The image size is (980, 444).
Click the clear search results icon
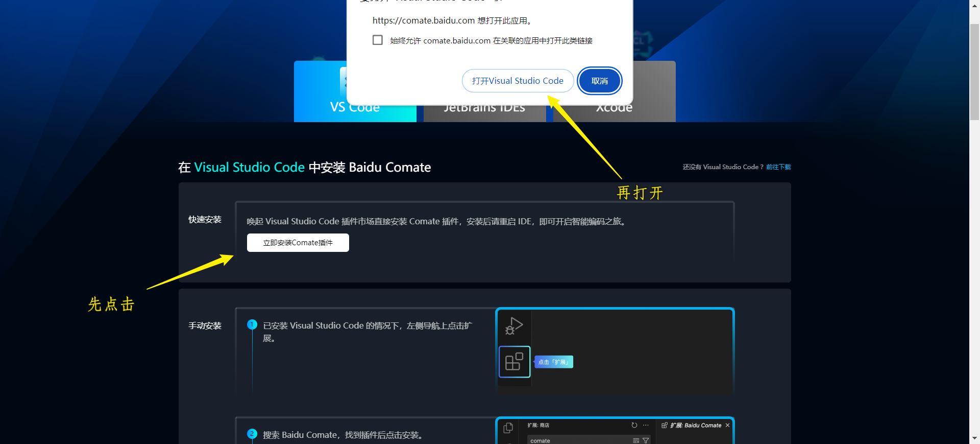click(636, 440)
